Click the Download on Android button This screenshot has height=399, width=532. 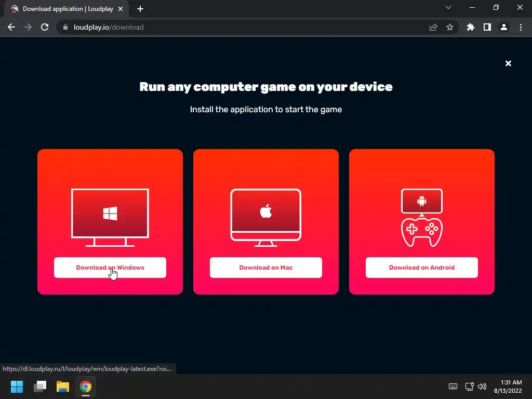pos(421,268)
